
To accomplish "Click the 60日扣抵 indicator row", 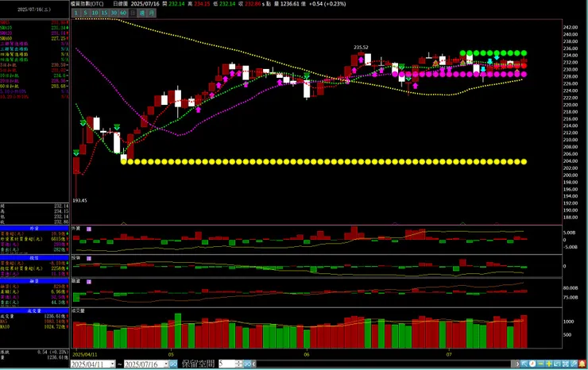I will (34, 86).
